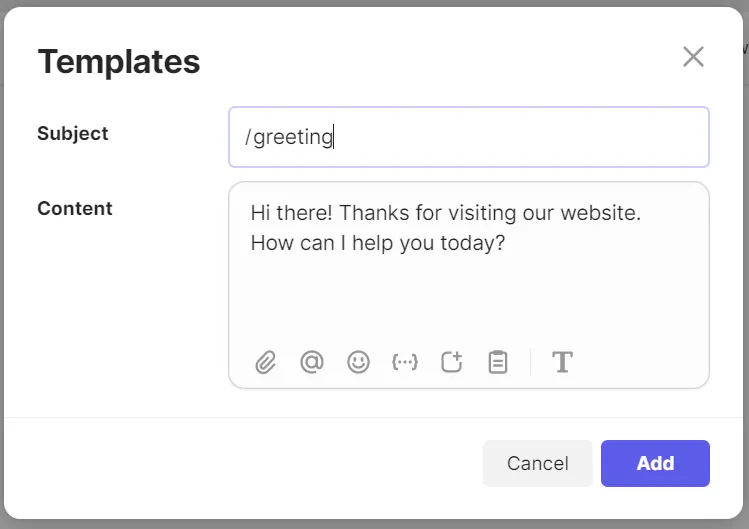Cancel the template creation
The height and width of the screenshot is (529, 749).
(537, 463)
